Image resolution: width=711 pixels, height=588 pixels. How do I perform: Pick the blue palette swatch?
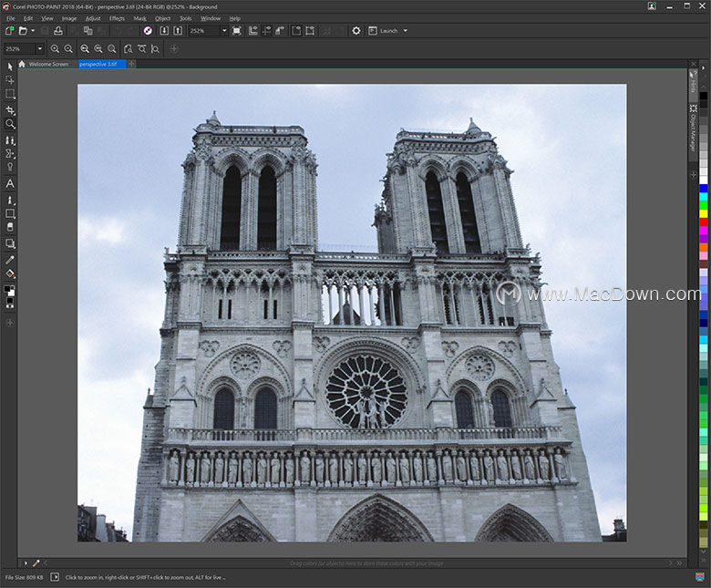click(704, 188)
